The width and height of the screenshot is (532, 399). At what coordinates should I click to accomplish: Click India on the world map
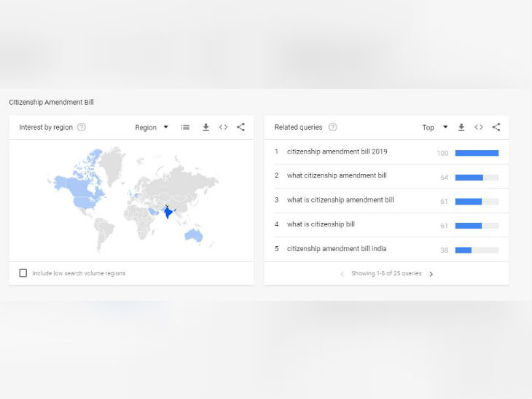[168, 212]
